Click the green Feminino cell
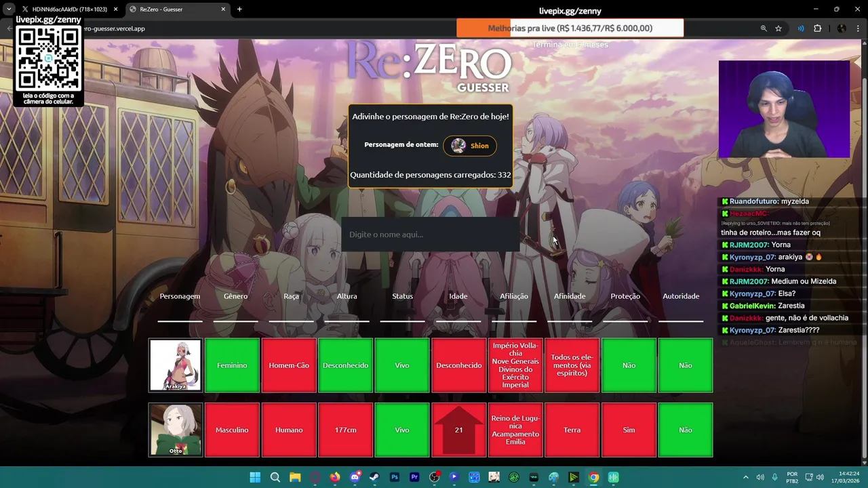 pyautogui.click(x=232, y=365)
